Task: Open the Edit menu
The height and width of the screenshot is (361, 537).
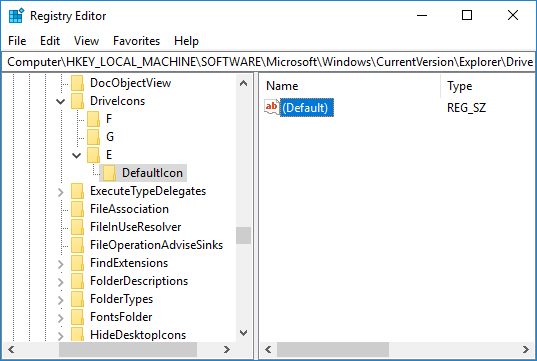Action: (x=50, y=41)
